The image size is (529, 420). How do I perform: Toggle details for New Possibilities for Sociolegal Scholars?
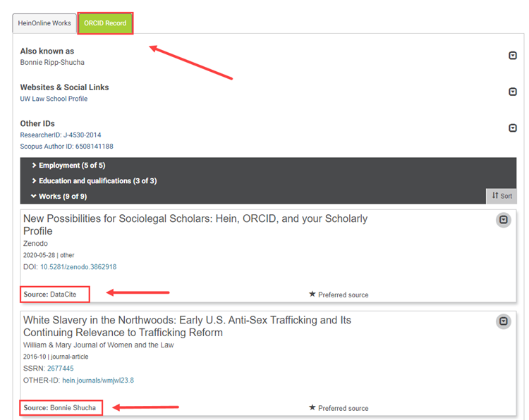(x=504, y=220)
